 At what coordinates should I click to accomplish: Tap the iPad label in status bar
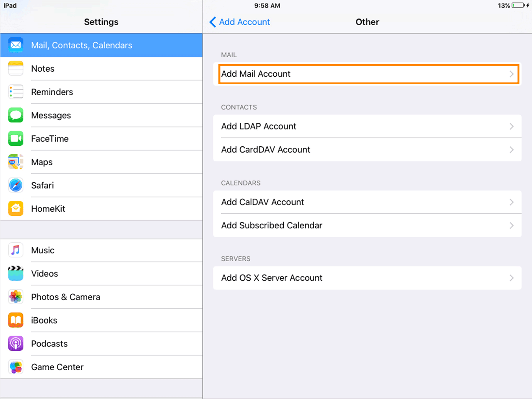(x=10, y=5)
